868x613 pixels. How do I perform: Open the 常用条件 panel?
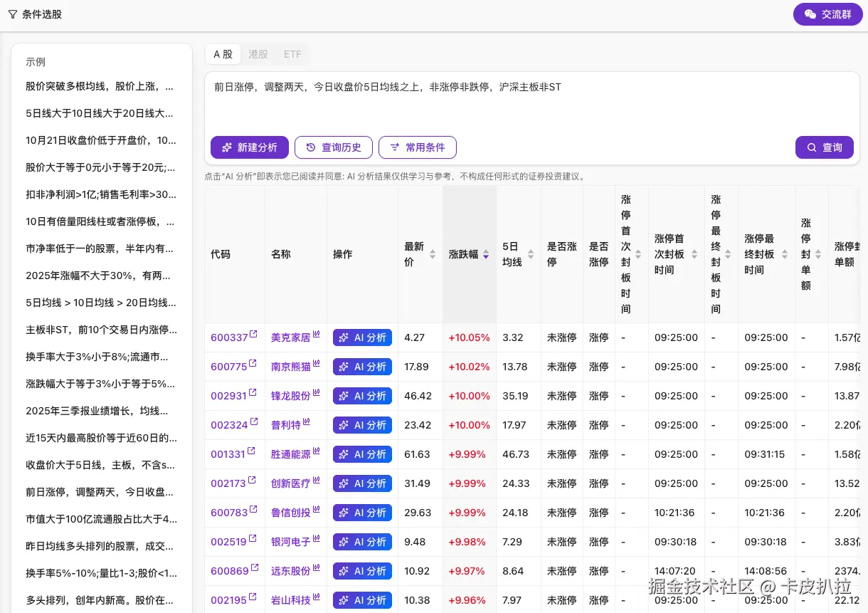point(417,147)
